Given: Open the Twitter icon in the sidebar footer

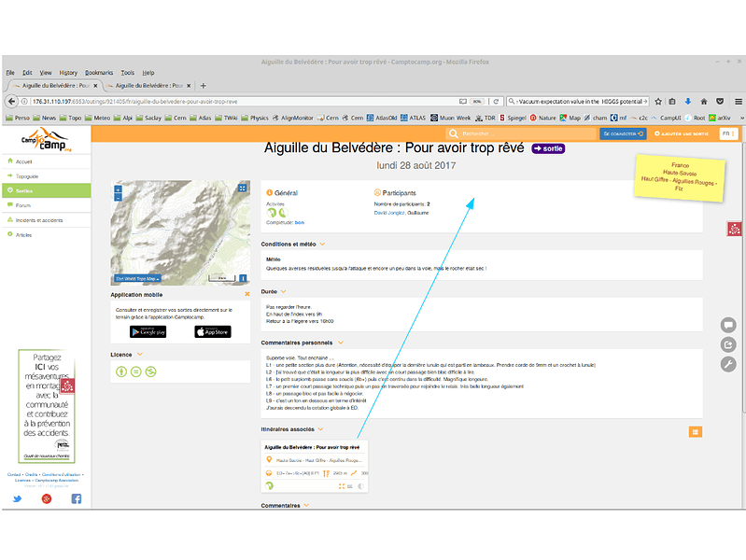Looking at the screenshot, I should (17, 498).
